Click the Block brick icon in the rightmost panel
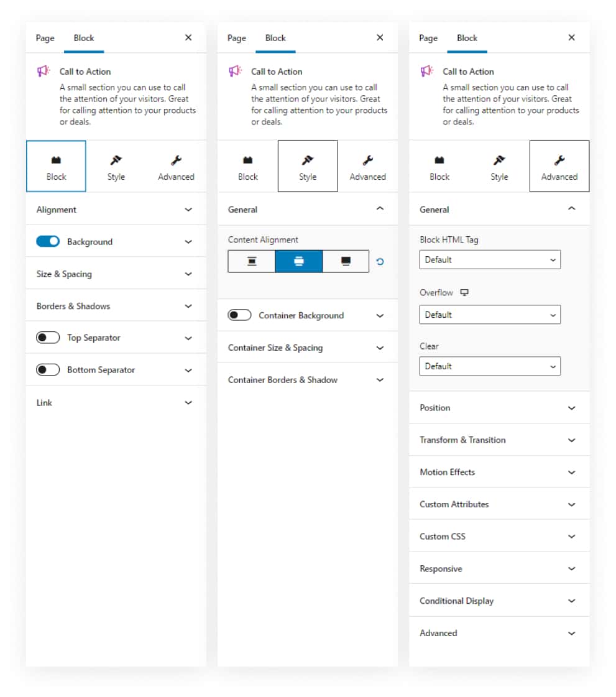This screenshot has height=697, width=616. coord(439,160)
